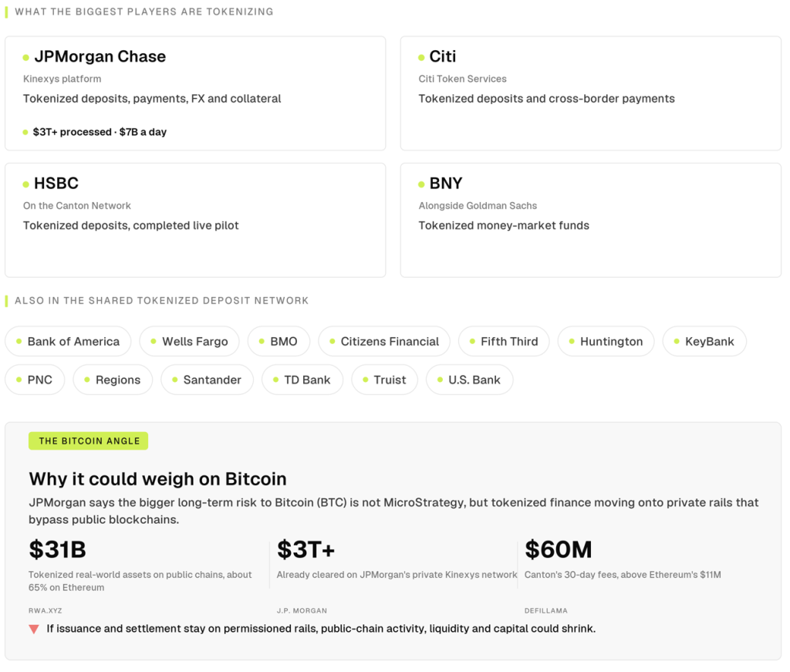Image resolution: width=790 pixels, height=672 pixels.
Task: Click 'Tokenized deposits, payments, FX and collateral'
Action: pos(152,99)
